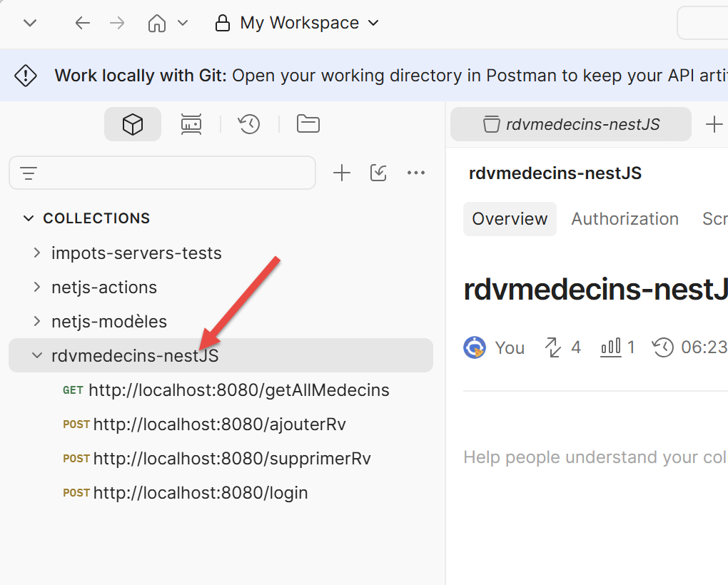Click the forks count icon showing 4
Image resolution: width=728 pixels, height=585 pixels.
pyautogui.click(x=552, y=347)
